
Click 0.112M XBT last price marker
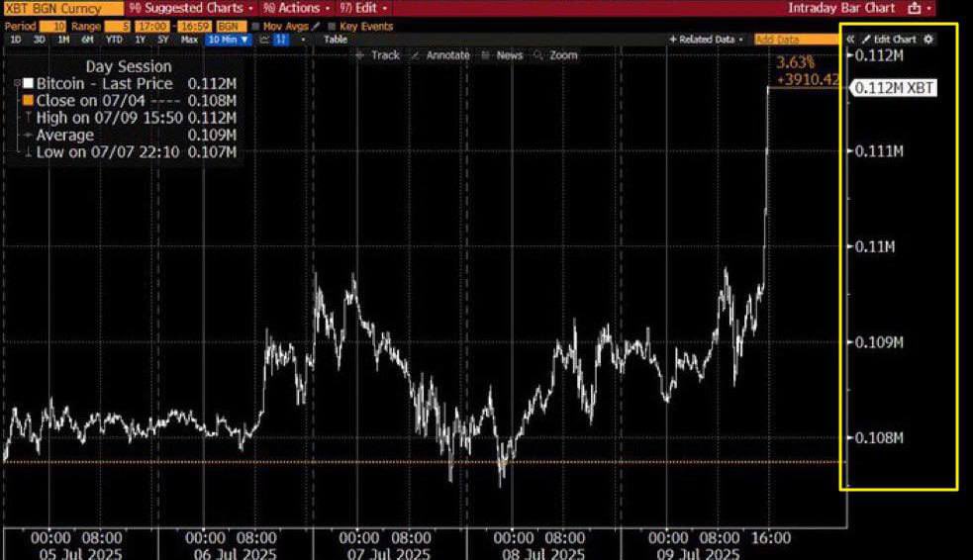click(x=894, y=88)
